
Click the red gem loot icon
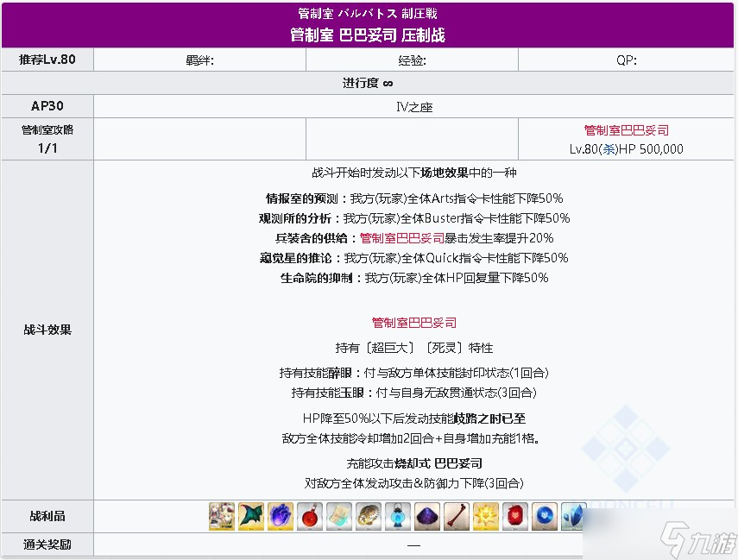coord(515,516)
